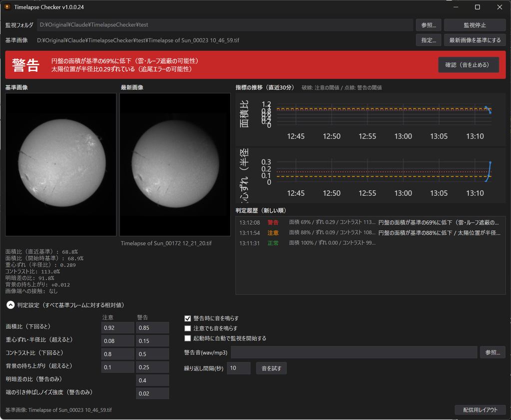Click the 面積比 trend chart
This screenshot has width=511, height=420.
coord(371,119)
